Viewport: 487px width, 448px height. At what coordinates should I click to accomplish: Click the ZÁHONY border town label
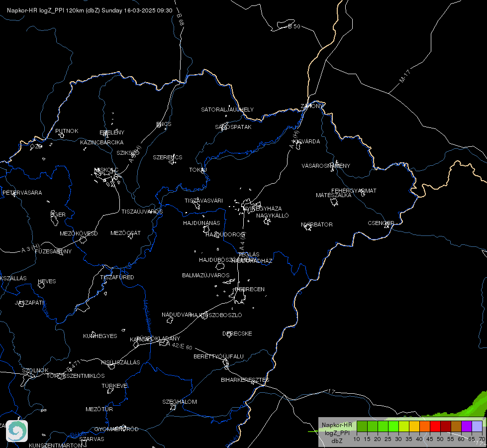pyautogui.click(x=312, y=106)
